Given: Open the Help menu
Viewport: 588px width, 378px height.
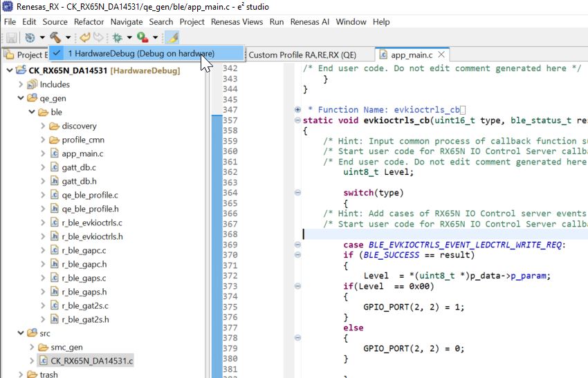Looking at the screenshot, I should [381, 21].
